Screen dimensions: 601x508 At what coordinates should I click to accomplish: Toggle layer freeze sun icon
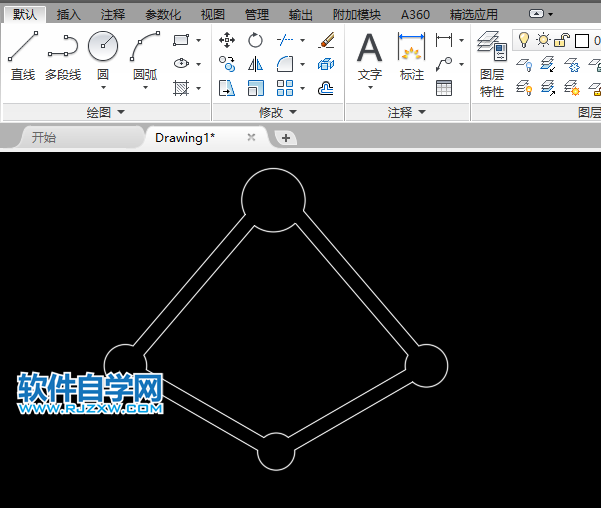(543, 40)
